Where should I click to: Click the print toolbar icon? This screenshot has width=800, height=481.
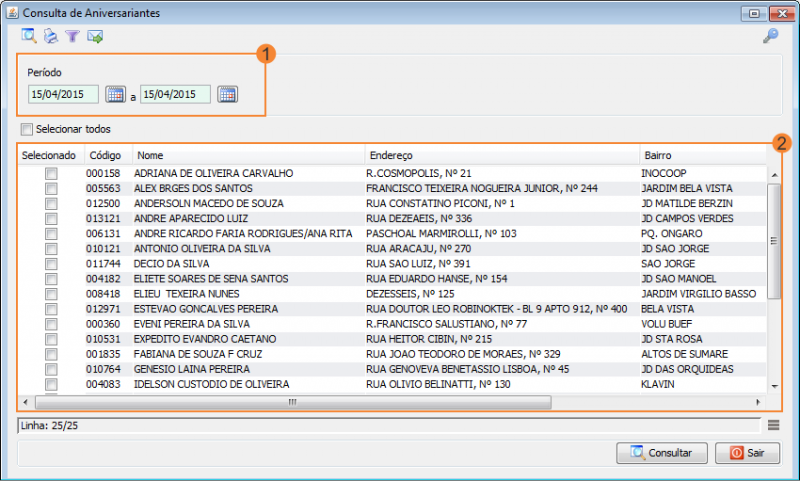pyautogui.click(x=51, y=36)
